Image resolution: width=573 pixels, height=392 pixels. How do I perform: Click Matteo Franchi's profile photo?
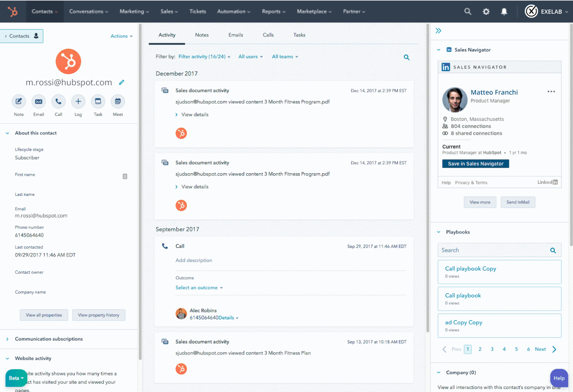[x=455, y=99]
